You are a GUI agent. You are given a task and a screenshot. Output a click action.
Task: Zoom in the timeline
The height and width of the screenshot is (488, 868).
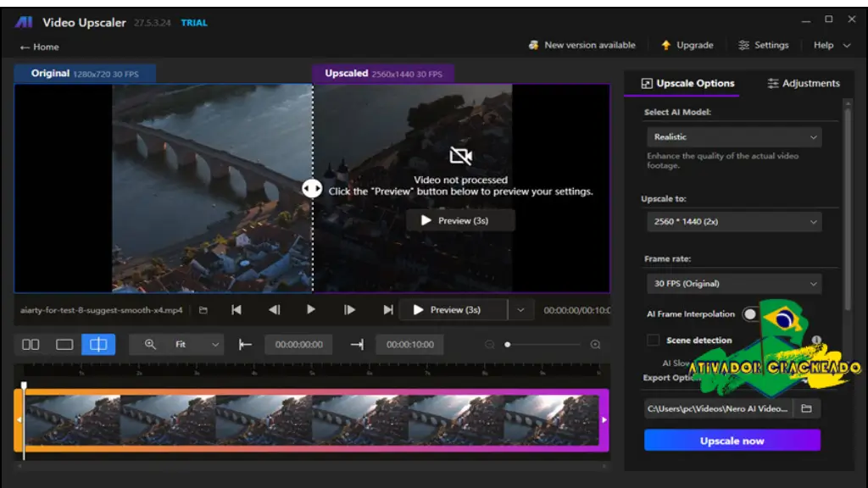pyautogui.click(x=595, y=345)
